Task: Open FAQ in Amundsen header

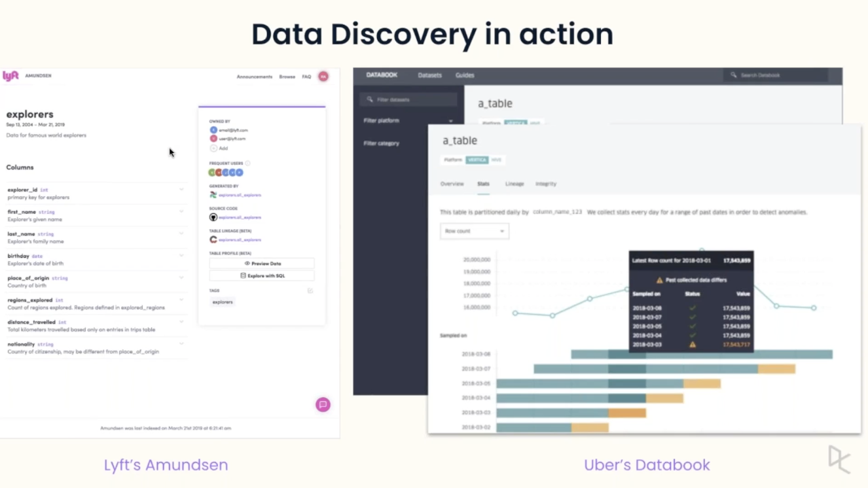Action: click(306, 77)
